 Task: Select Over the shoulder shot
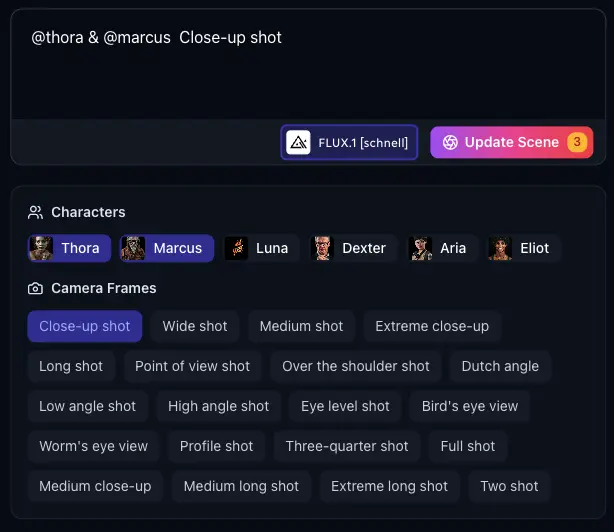click(x=356, y=366)
